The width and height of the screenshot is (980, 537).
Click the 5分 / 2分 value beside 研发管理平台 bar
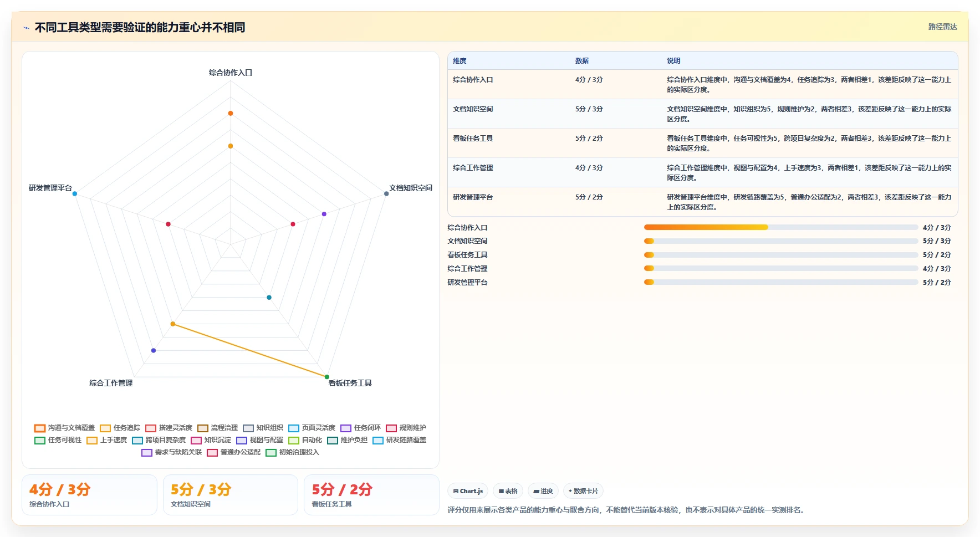point(937,282)
